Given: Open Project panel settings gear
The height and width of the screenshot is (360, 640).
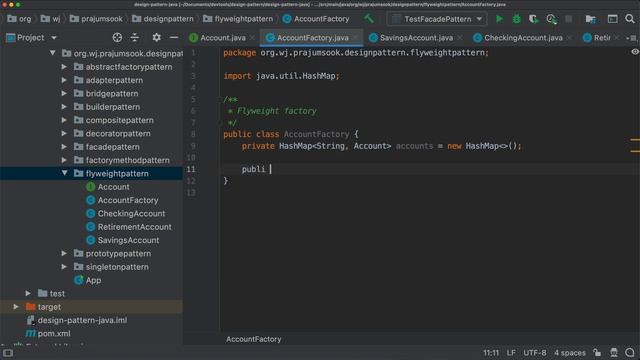Looking at the screenshot, I should click(156, 38).
